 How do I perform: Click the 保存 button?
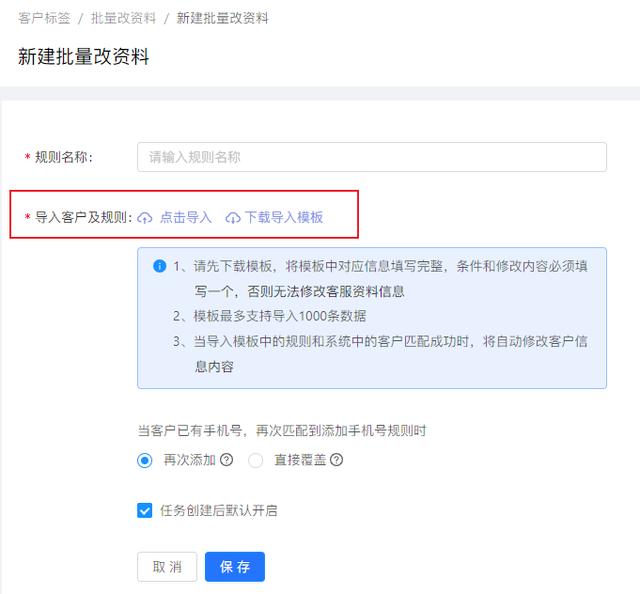(235, 567)
